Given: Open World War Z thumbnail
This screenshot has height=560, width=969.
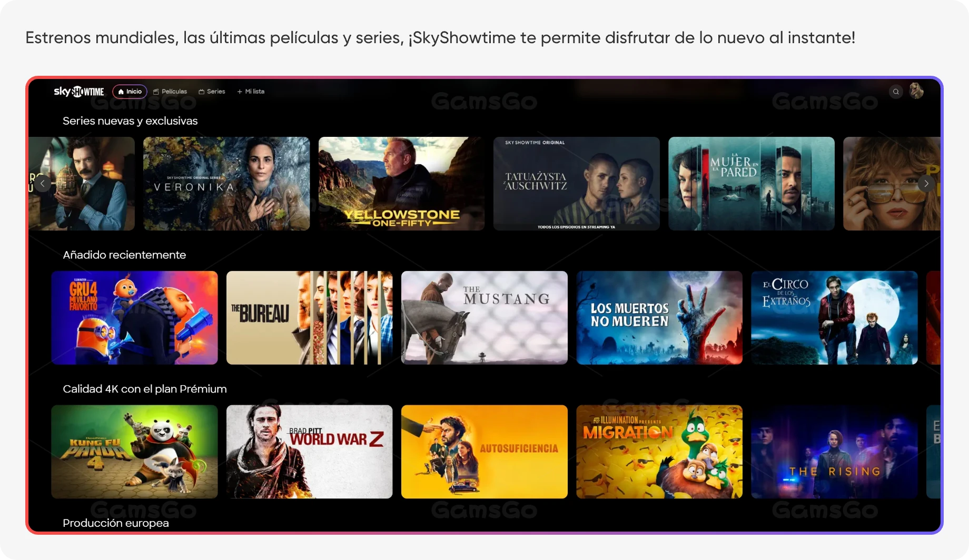Looking at the screenshot, I should coord(309,452).
